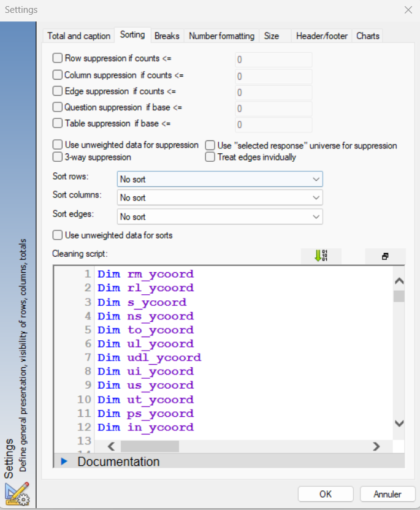
Task: Click the horizontal scroll right arrow
Action: coord(376,446)
